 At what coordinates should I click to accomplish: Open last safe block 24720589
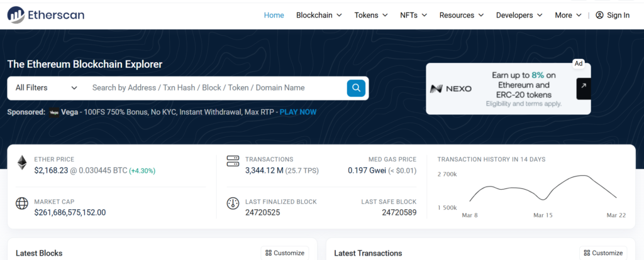pos(399,212)
